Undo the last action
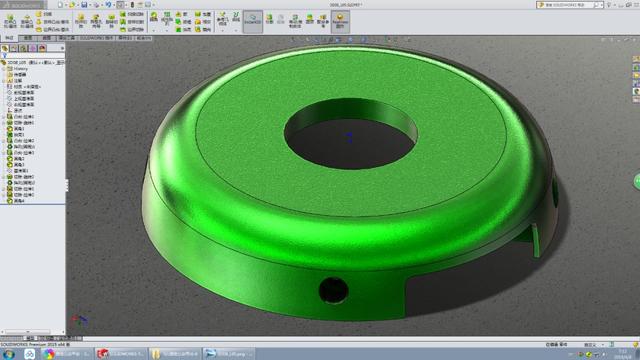 point(108,4)
